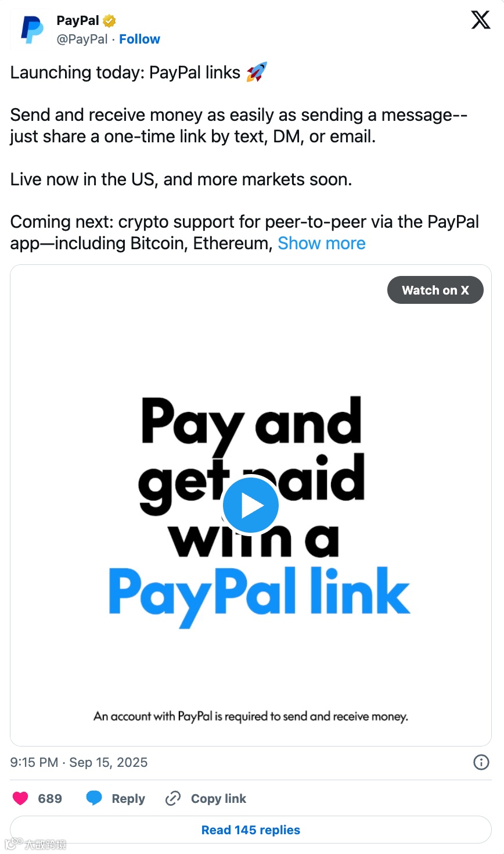Image resolution: width=504 pixels, height=854 pixels.
Task: Select the Copy link text
Action: tap(218, 798)
